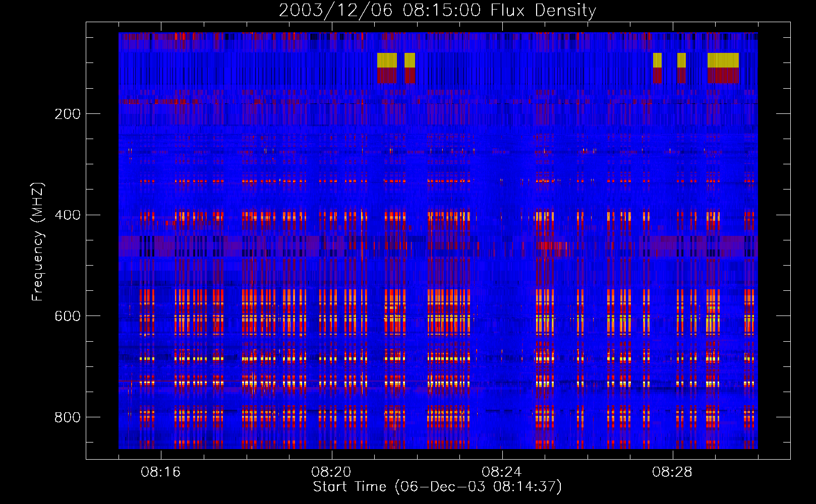
Task: Click the 'Start Time (06-Dec-03 08:14:37)' label
Action: point(437,487)
